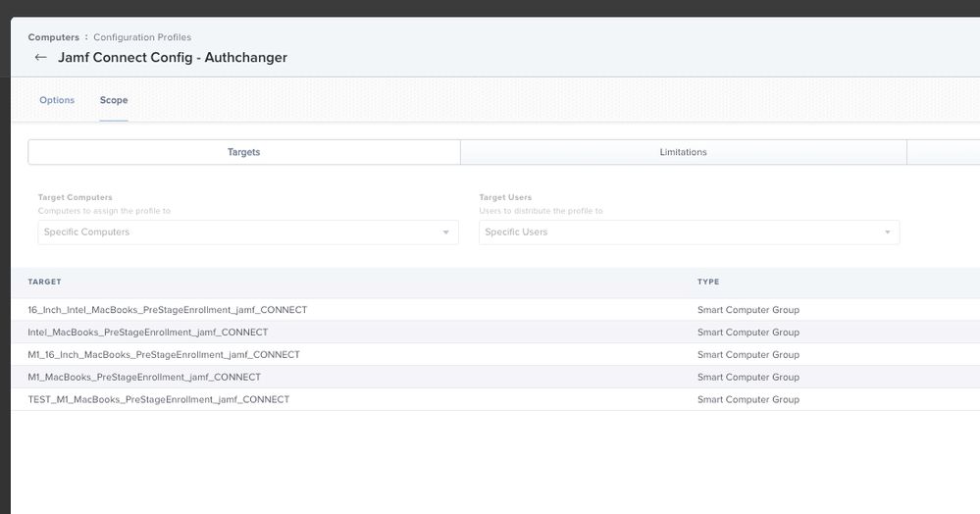Click the Target Users label

click(505, 197)
